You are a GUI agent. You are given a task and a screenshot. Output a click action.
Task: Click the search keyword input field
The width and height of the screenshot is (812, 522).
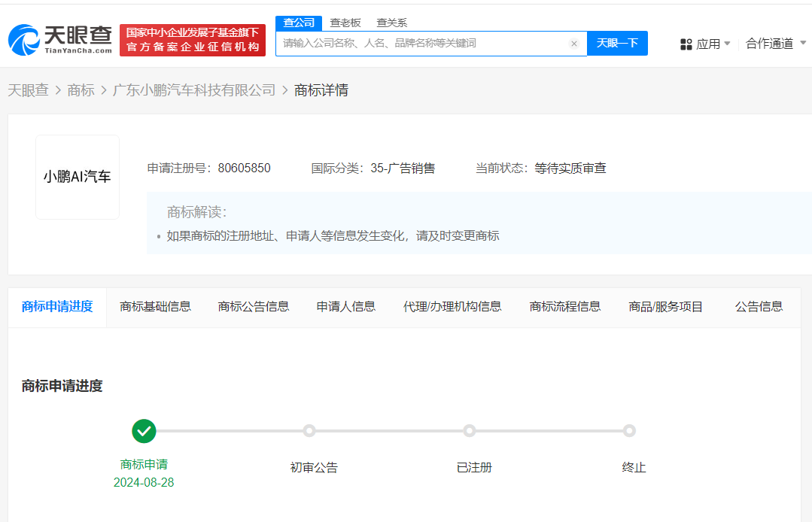point(421,43)
